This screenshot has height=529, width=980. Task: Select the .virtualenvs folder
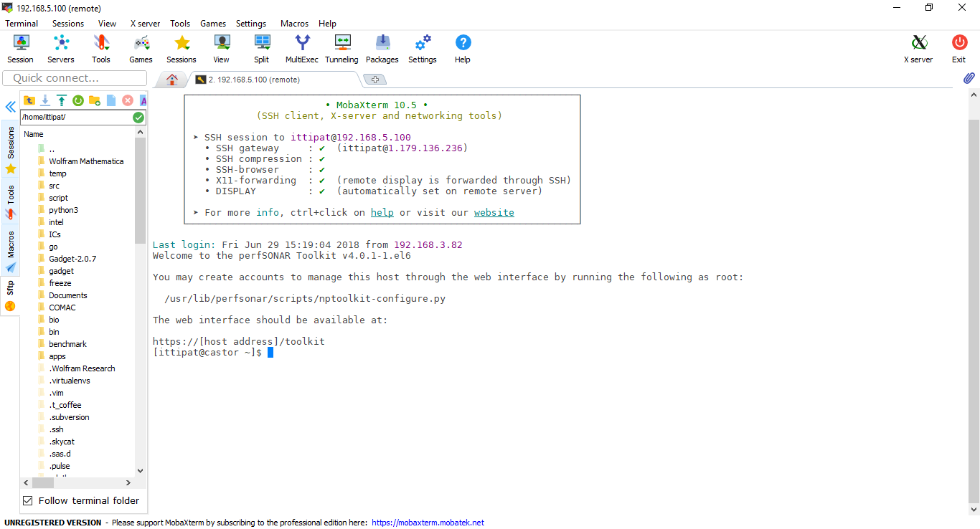pyautogui.click(x=69, y=381)
